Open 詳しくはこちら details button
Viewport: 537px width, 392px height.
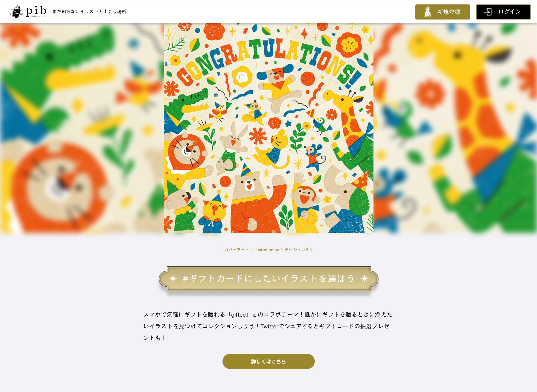pyautogui.click(x=268, y=361)
